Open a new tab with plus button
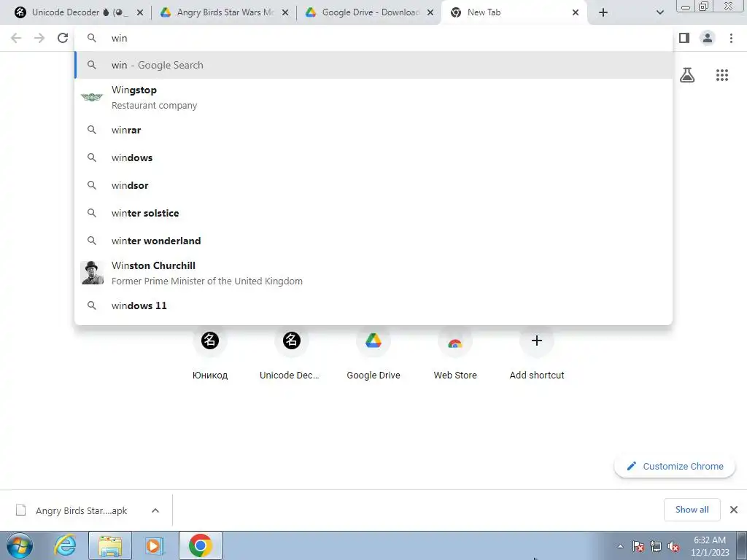Image resolution: width=747 pixels, height=560 pixels. pyautogui.click(x=603, y=12)
